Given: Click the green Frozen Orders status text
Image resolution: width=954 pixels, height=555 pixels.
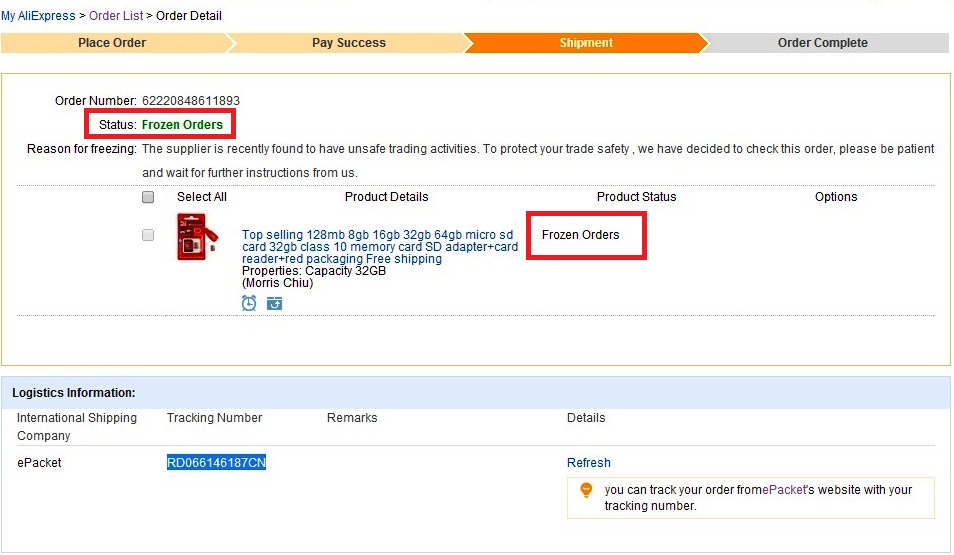Looking at the screenshot, I should (182, 125).
